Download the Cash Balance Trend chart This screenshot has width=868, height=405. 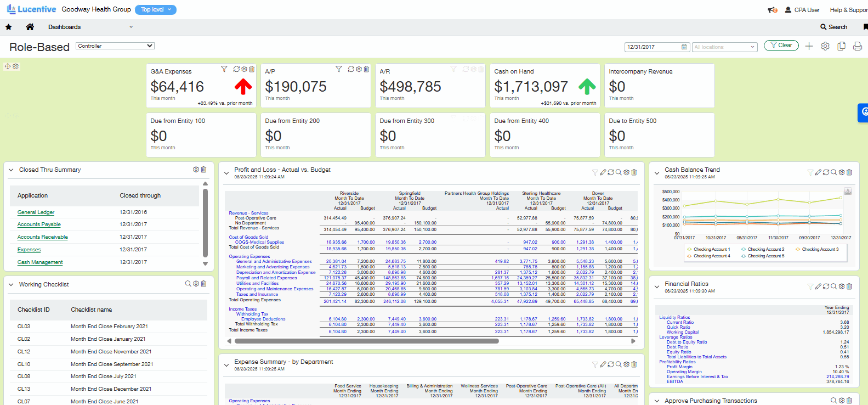point(848,191)
